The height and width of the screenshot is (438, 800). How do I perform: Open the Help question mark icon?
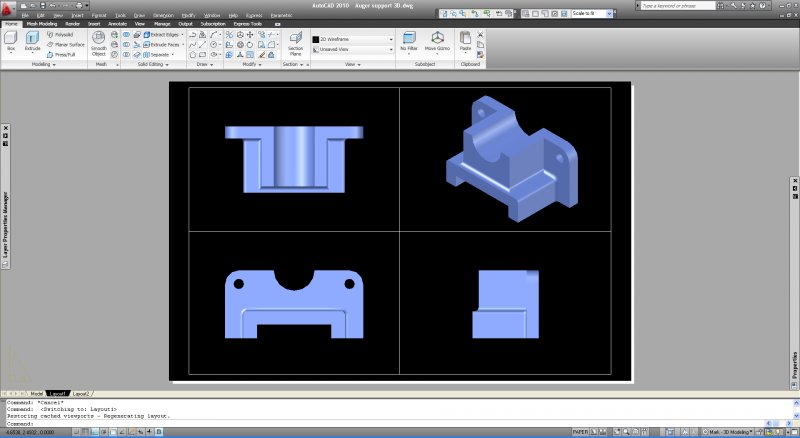[x=763, y=6]
